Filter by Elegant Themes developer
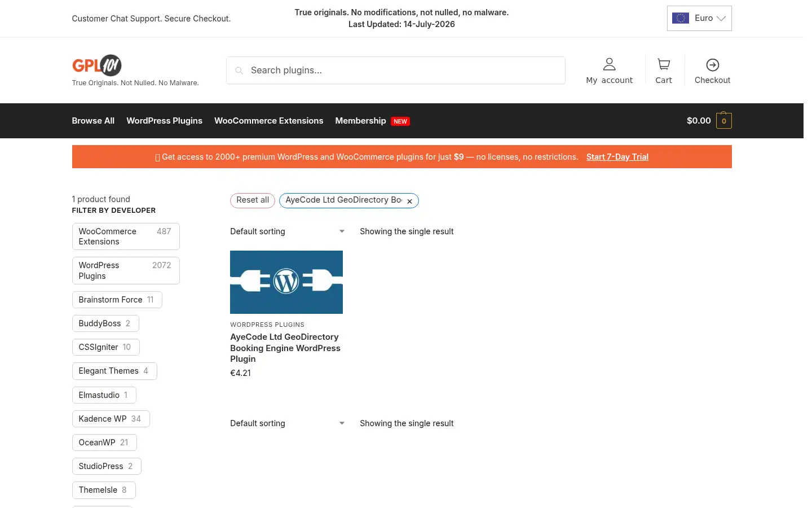 click(x=114, y=371)
